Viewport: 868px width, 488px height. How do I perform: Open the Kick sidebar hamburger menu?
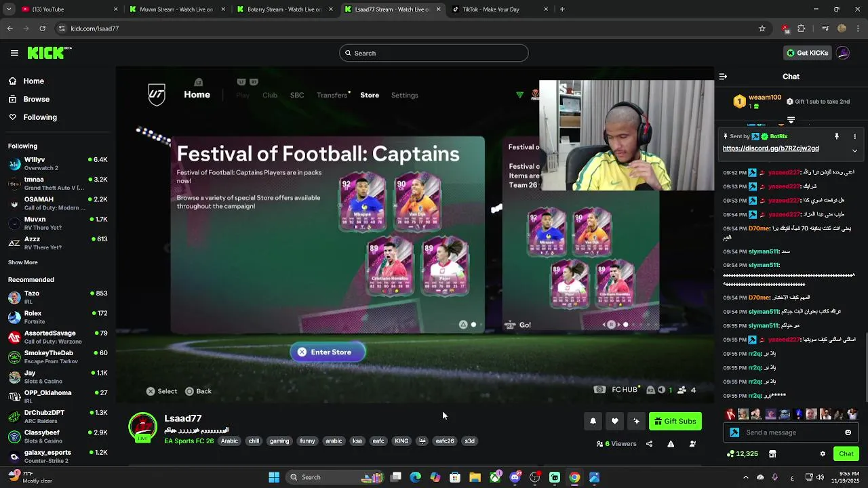[x=14, y=53]
